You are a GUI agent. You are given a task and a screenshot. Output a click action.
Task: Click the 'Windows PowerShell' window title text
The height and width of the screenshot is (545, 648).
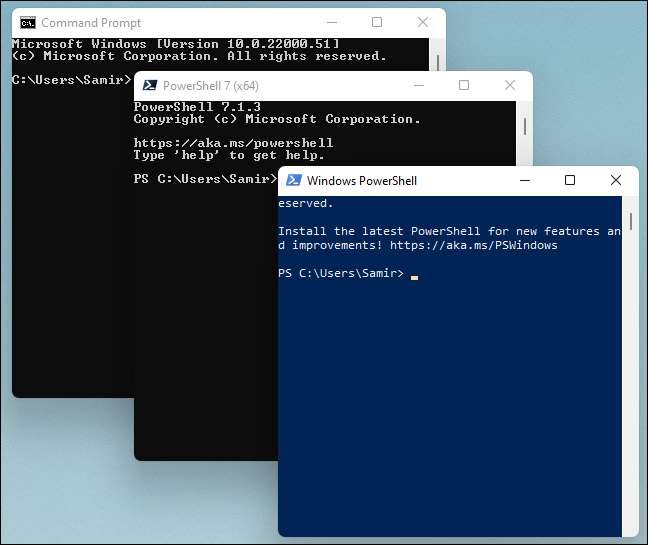point(362,181)
